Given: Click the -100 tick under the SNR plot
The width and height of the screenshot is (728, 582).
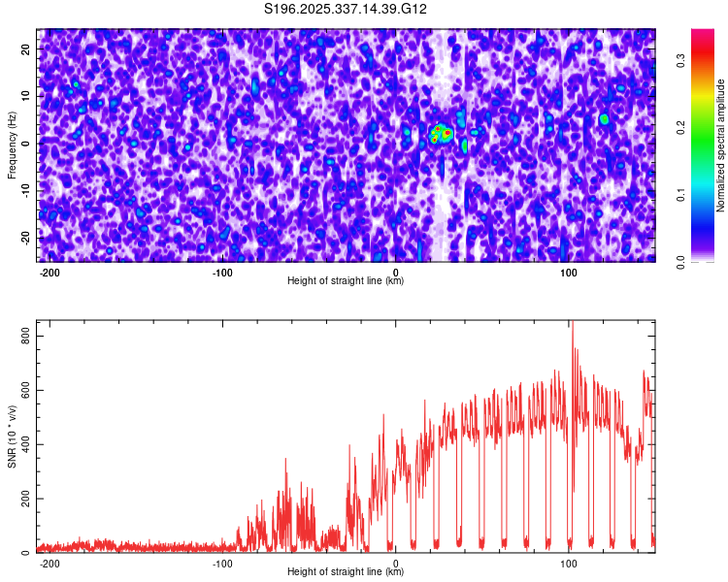Looking at the screenshot, I should point(222,563).
